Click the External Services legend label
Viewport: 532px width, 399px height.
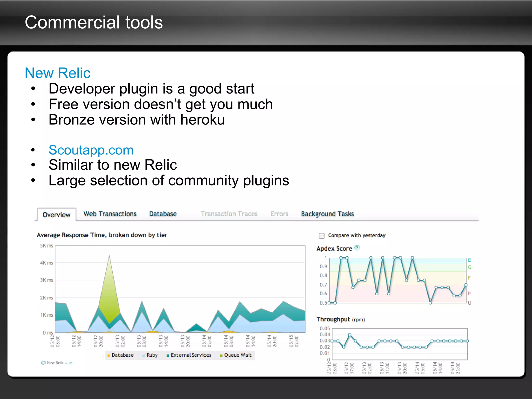coord(191,355)
